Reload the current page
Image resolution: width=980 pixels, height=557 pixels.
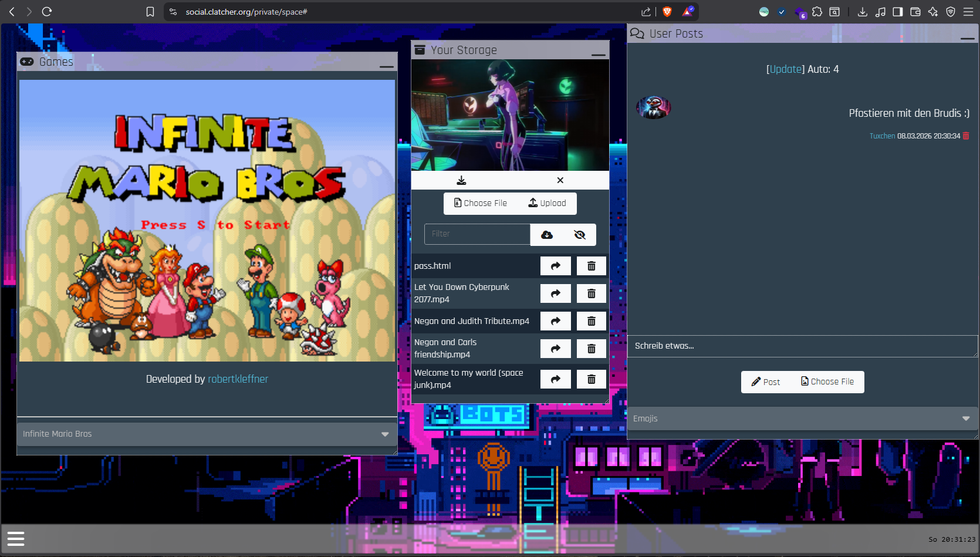tap(47, 12)
